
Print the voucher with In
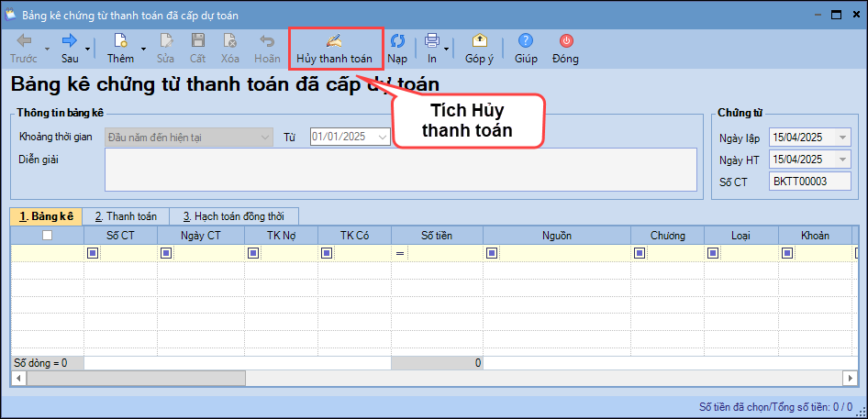pyautogui.click(x=432, y=49)
